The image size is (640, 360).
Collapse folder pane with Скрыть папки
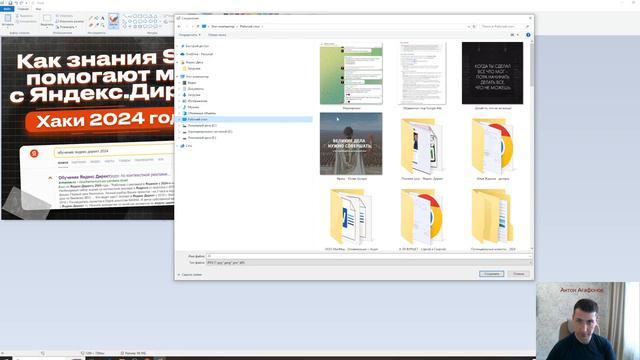coord(190,275)
